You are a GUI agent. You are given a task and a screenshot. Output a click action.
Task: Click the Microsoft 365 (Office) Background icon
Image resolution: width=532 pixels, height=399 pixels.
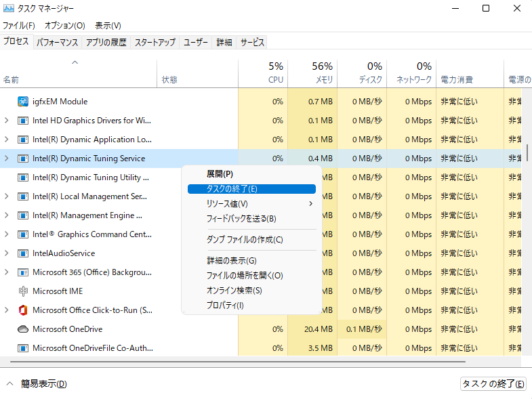[x=23, y=272]
